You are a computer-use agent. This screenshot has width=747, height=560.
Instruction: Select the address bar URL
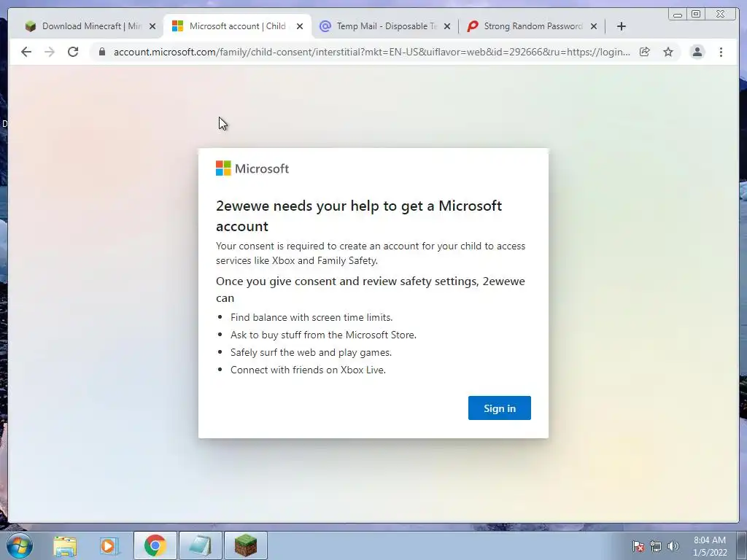(371, 52)
